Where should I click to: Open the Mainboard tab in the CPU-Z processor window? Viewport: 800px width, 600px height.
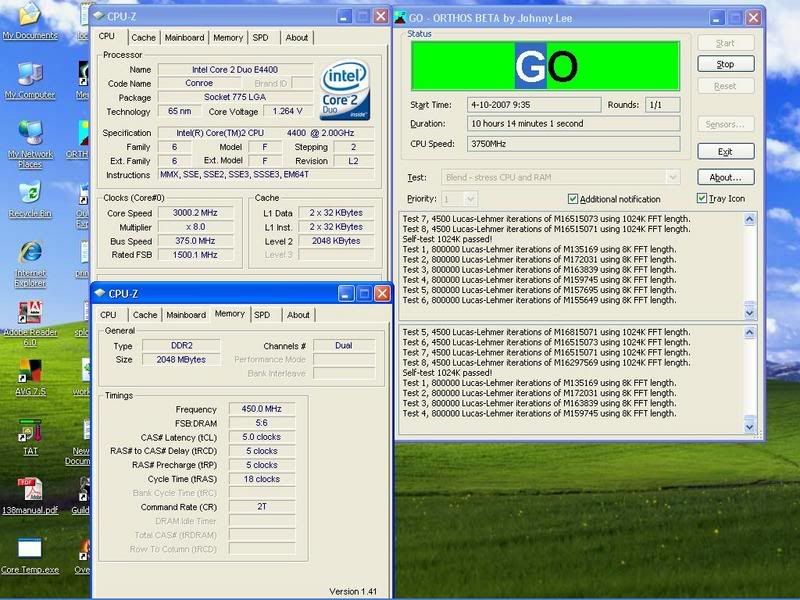(x=185, y=38)
